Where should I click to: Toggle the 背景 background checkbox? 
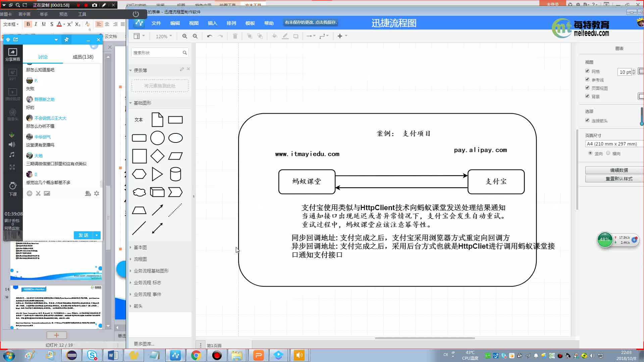587,96
